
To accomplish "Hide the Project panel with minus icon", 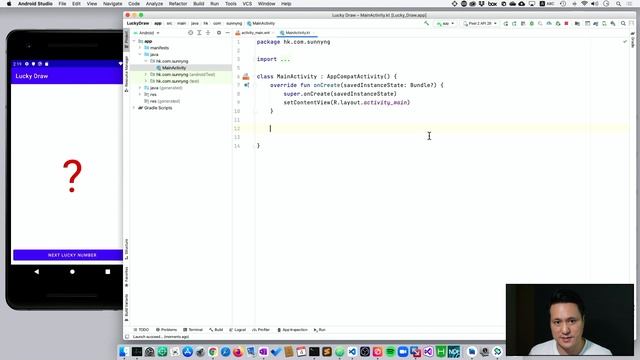I will click(227, 33).
